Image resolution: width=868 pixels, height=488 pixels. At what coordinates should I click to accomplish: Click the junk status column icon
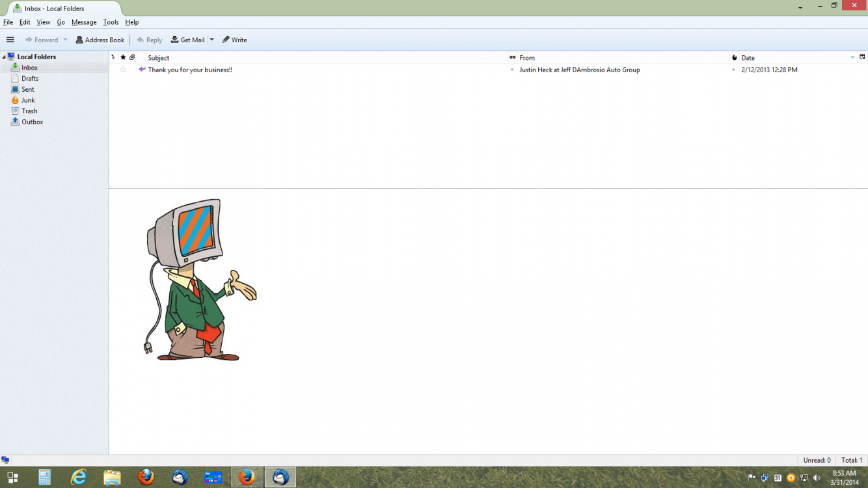[x=734, y=57]
